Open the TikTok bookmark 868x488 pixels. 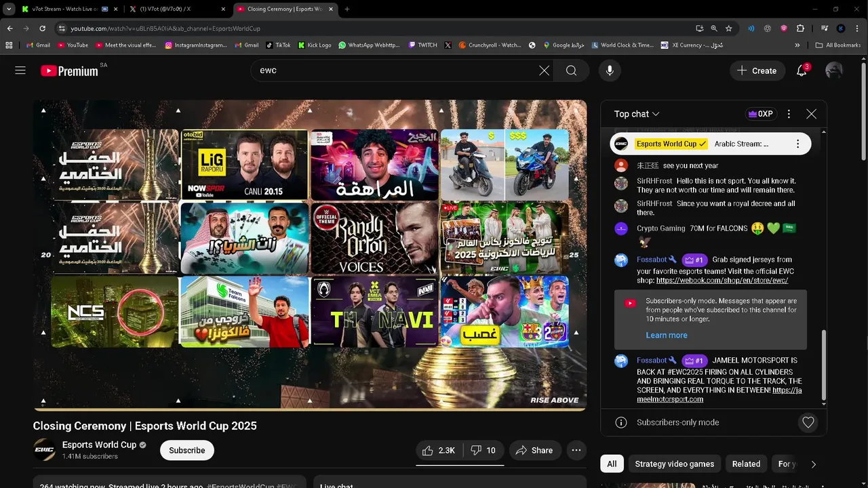tap(278, 45)
